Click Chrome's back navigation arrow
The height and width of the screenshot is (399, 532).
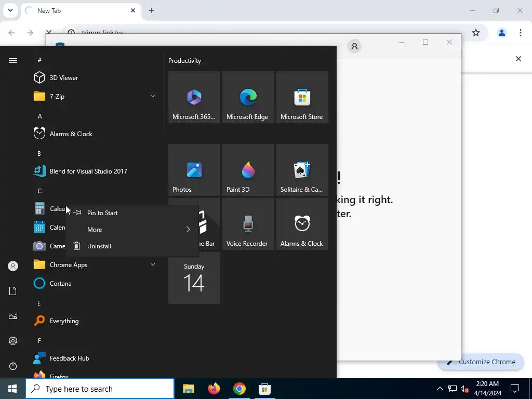(11, 33)
